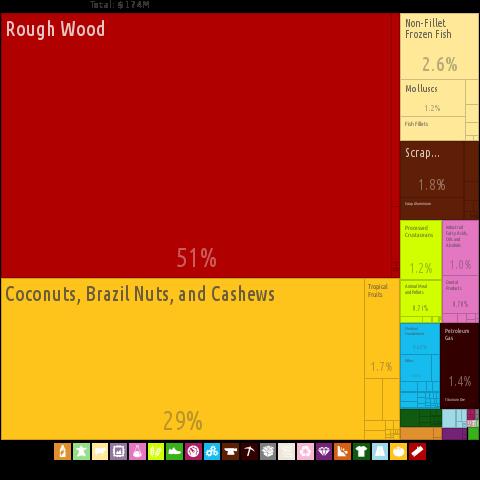Click the grey open box miscellaneous icon
The image size is (480, 480).
pos(268,452)
